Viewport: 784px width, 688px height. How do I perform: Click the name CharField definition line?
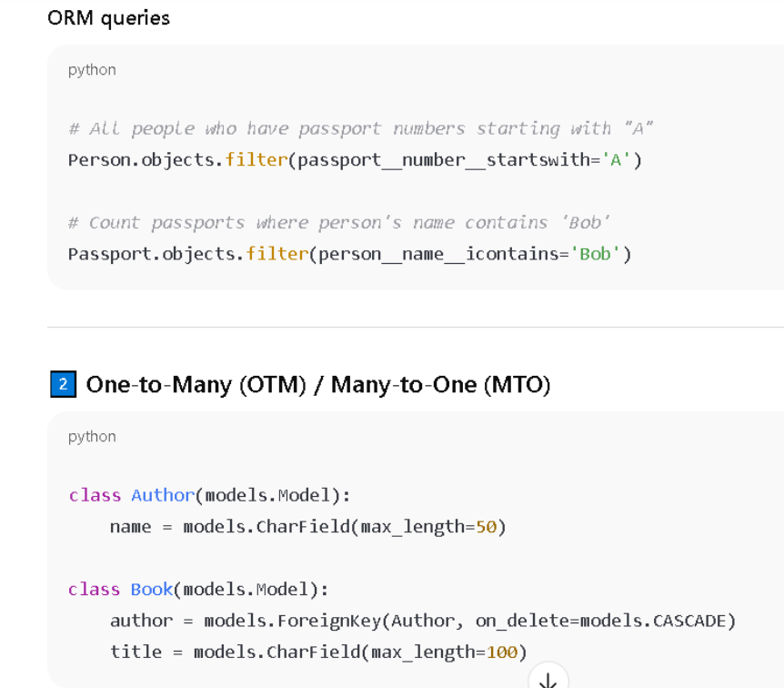coord(307,527)
